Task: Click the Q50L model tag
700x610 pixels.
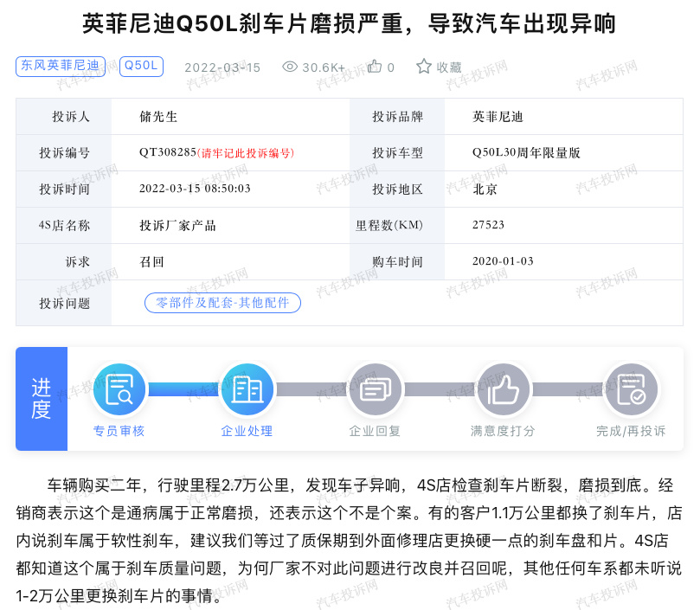Action: (x=142, y=66)
